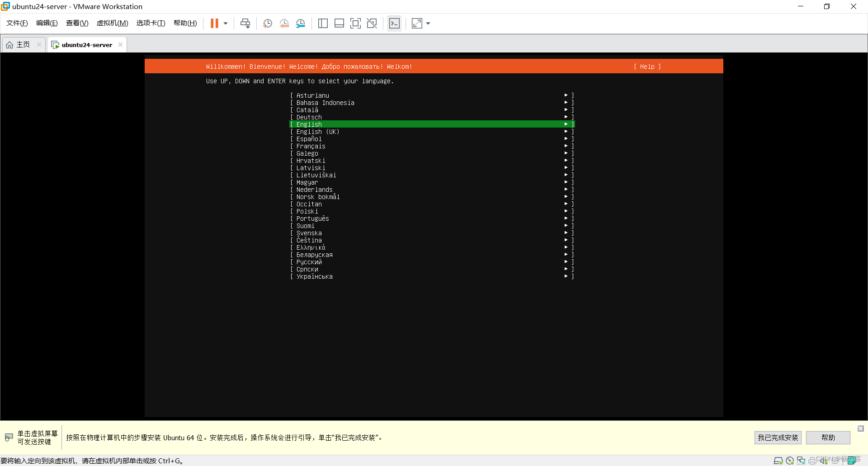The image size is (868, 466).
Task: Open stretch display dropdown arrow
Action: [x=428, y=23]
